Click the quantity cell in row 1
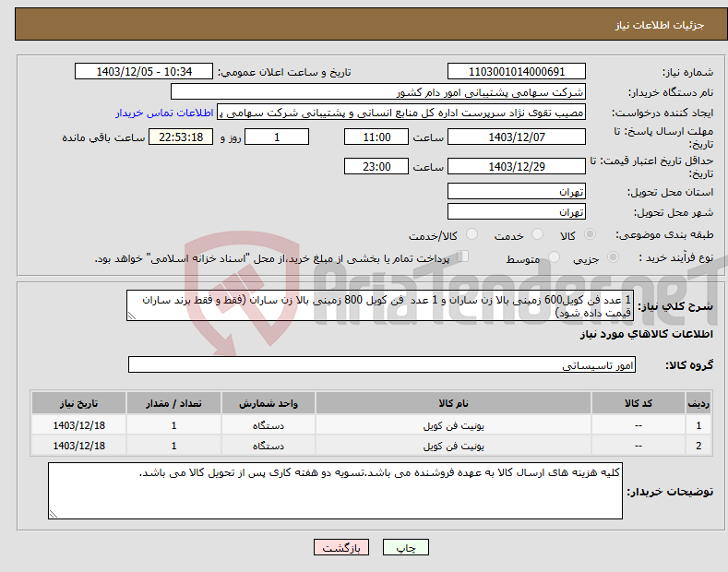Viewport: 728px width, 572px height. point(173,425)
